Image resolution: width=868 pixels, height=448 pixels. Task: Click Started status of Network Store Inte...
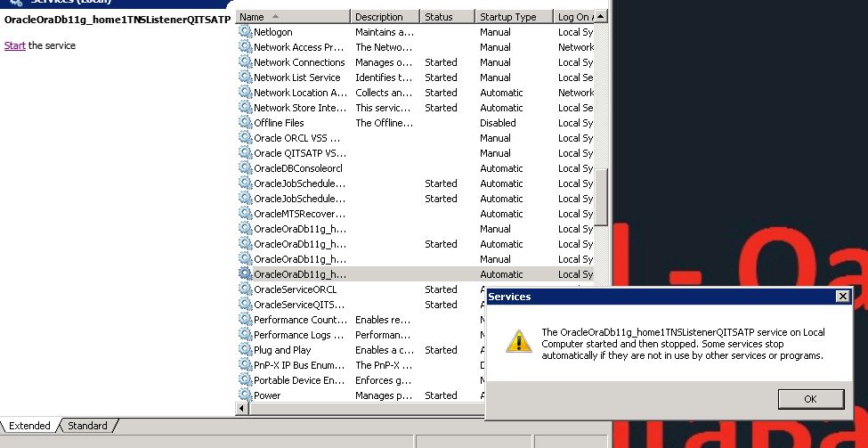coord(441,108)
